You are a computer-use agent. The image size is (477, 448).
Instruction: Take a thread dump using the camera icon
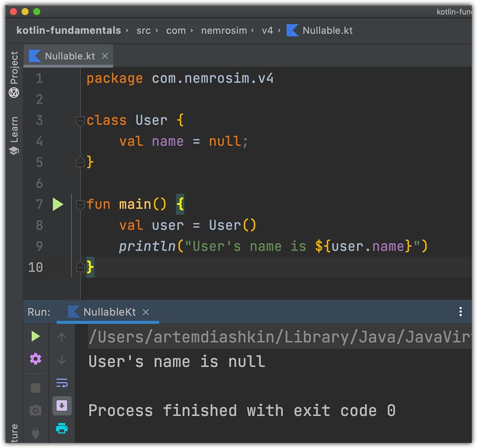(35, 410)
